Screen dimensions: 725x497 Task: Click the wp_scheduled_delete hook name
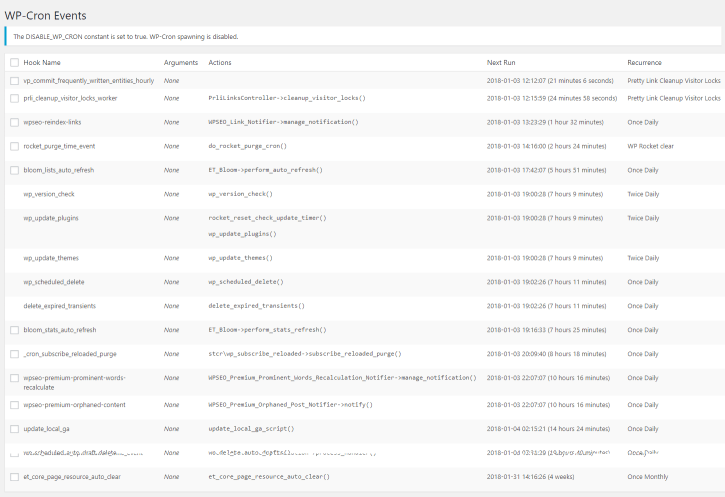click(x=53, y=282)
